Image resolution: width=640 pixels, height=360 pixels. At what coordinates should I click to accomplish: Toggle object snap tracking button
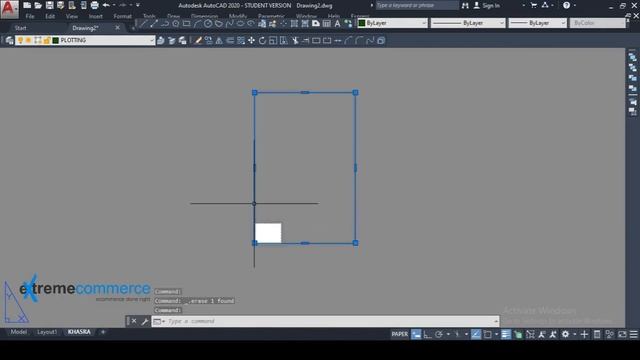tap(476, 334)
